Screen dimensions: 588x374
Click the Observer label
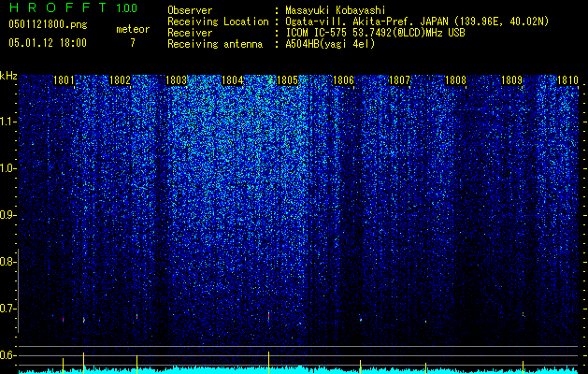pyautogui.click(x=190, y=10)
